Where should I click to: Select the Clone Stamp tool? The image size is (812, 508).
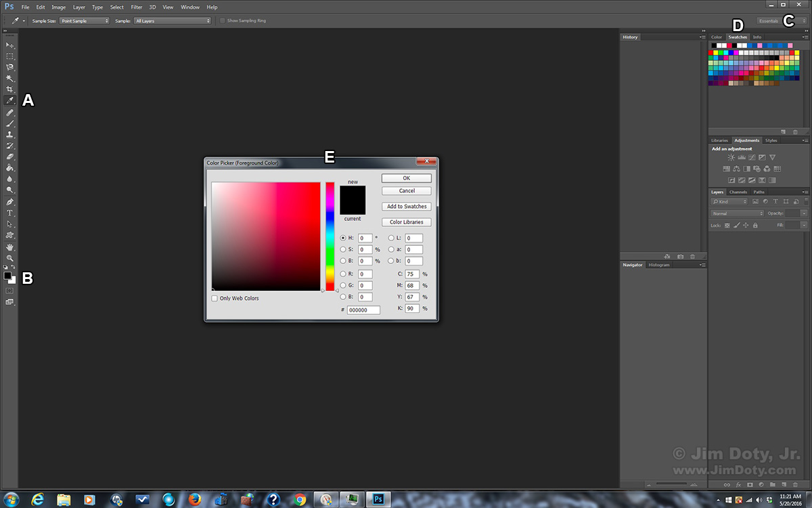(10, 135)
